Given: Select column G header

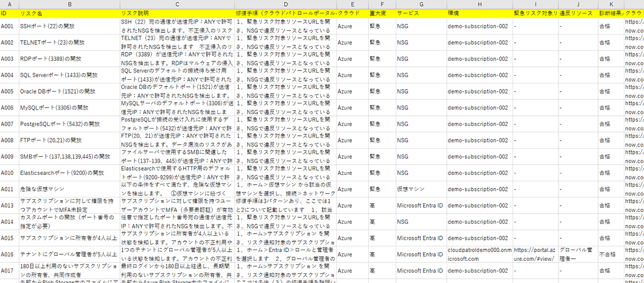Looking at the screenshot, I should (421, 4).
